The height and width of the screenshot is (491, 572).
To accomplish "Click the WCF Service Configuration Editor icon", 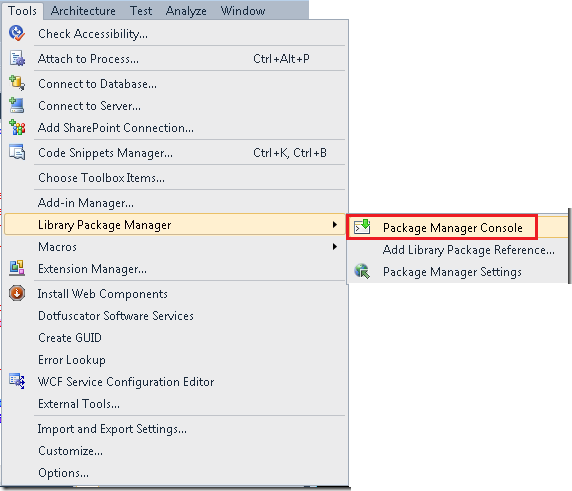I will click(17, 381).
